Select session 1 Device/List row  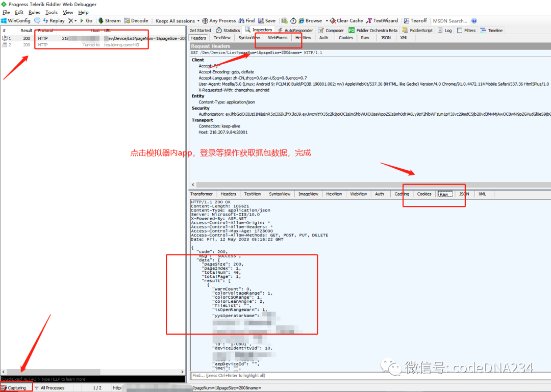(x=93, y=38)
